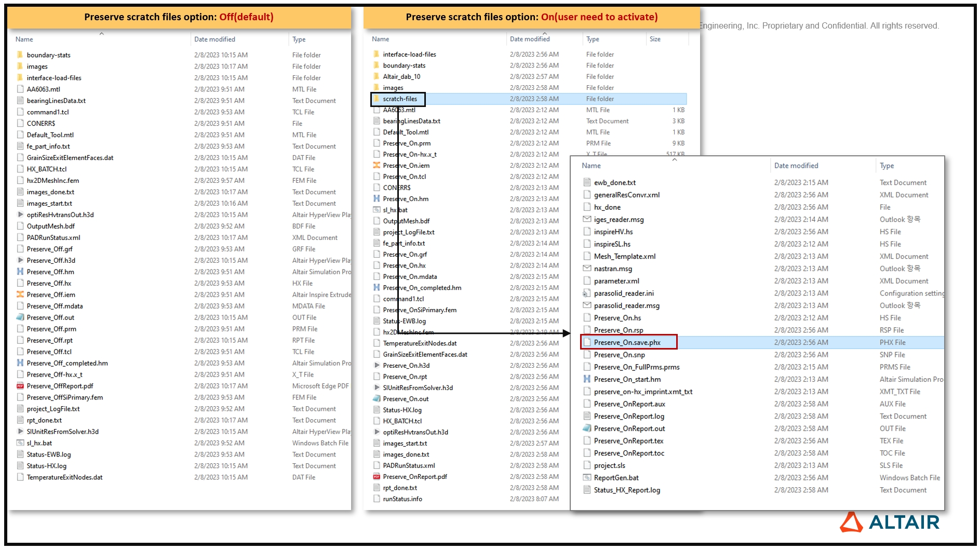980x549 pixels.
Task: Click the parasolid_reader.ini configuration icon
Action: point(587,293)
